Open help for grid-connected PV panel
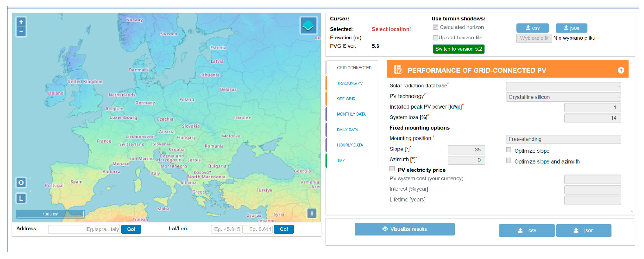 click(621, 71)
